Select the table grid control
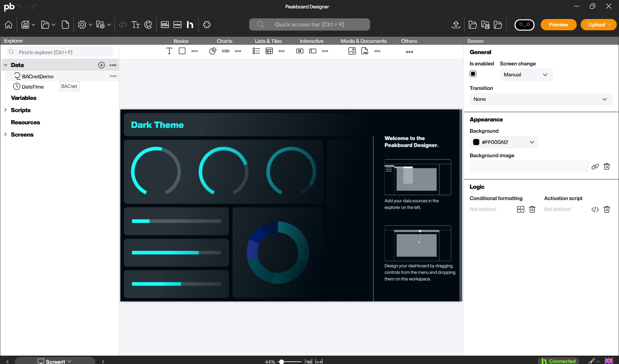This screenshot has width=619, height=364. (x=269, y=51)
